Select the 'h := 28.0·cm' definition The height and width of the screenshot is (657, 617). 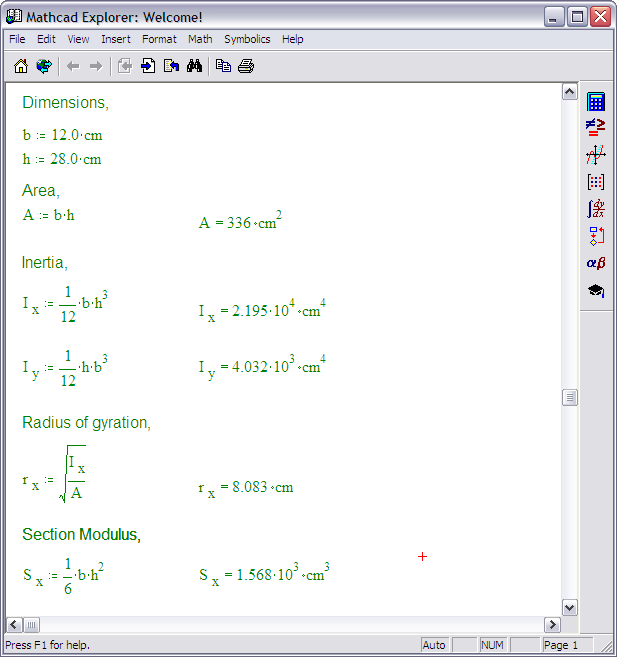coord(62,159)
